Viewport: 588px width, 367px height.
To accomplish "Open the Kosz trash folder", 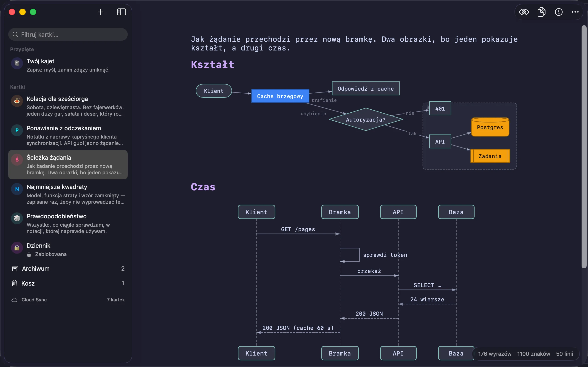I will 68,283.
